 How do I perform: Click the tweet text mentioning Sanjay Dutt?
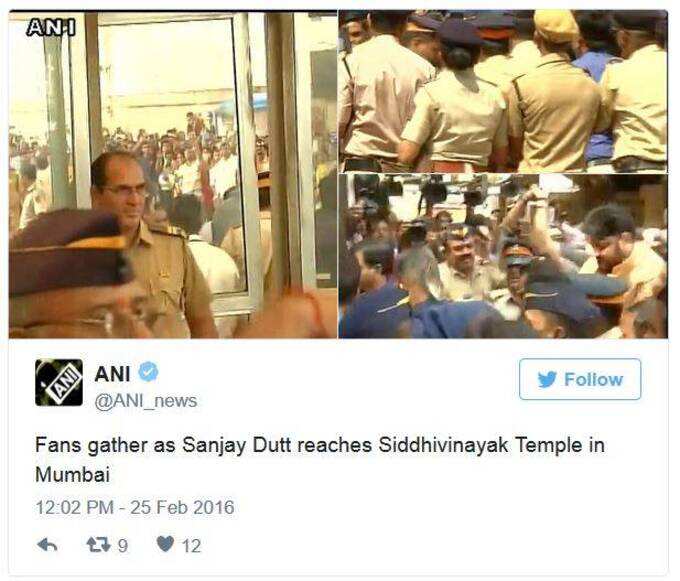click(320, 460)
